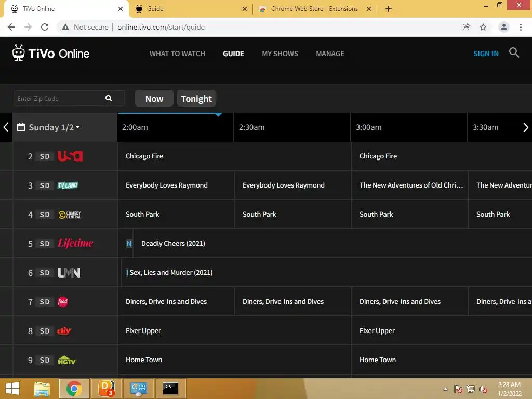Open MANAGE menu
The height and width of the screenshot is (399, 532).
(330, 54)
